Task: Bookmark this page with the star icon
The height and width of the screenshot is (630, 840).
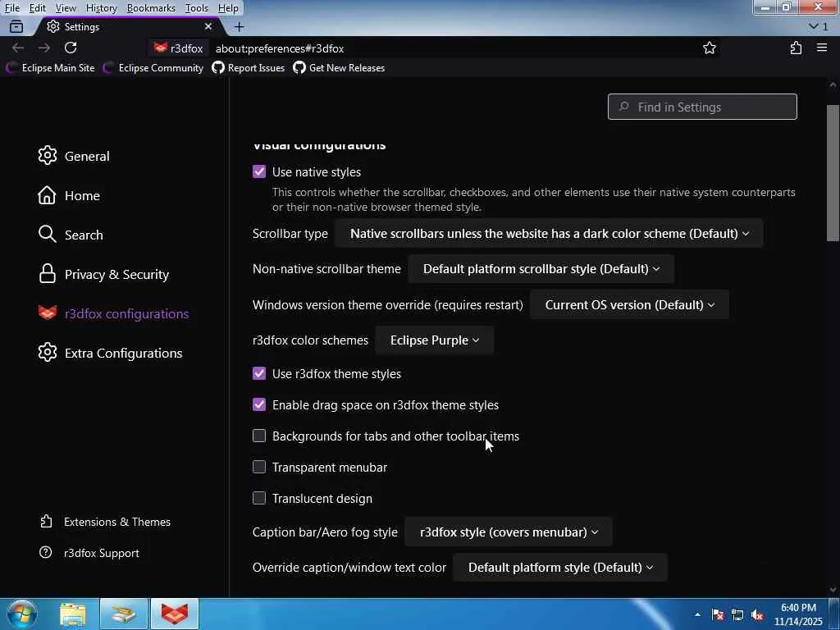Action: tap(710, 48)
